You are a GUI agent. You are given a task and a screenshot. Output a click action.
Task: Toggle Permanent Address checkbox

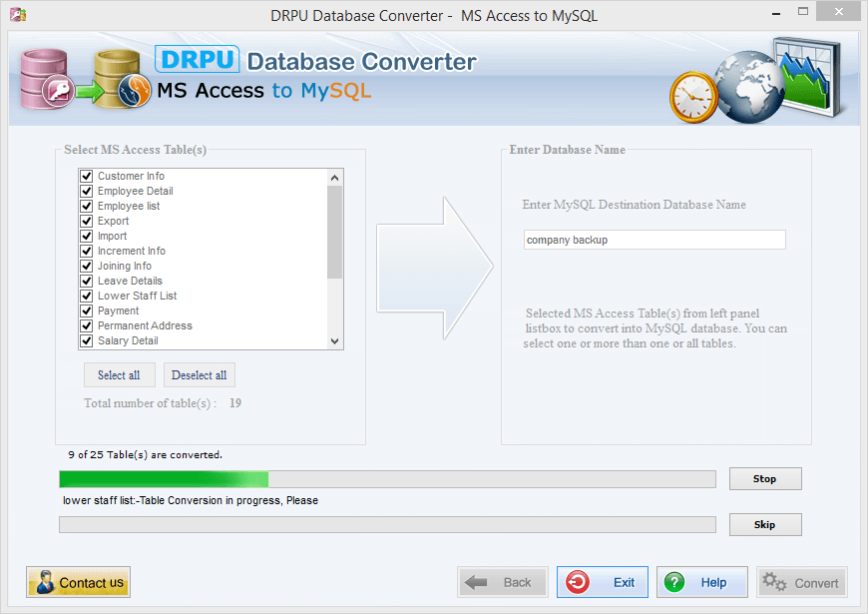click(87, 325)
